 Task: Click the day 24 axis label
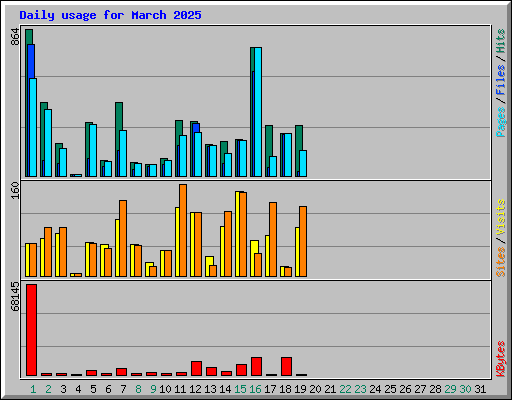[x=375, y=389]
